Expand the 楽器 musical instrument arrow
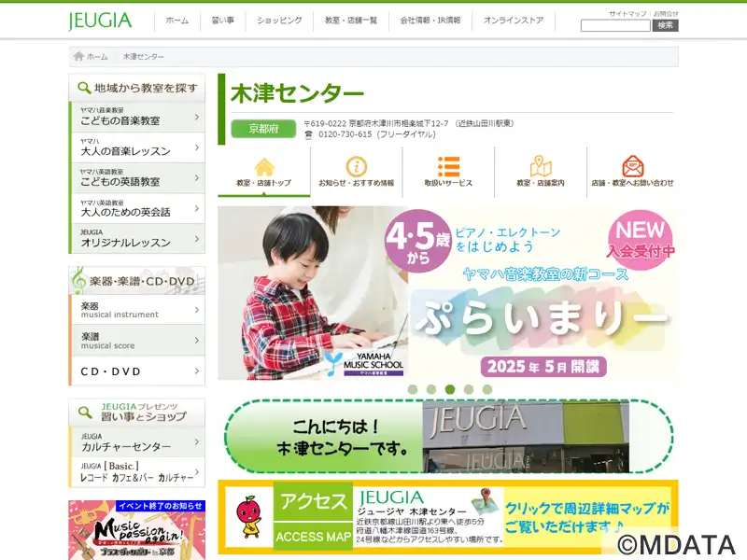 pyautogui.click(x=197, y=310)
